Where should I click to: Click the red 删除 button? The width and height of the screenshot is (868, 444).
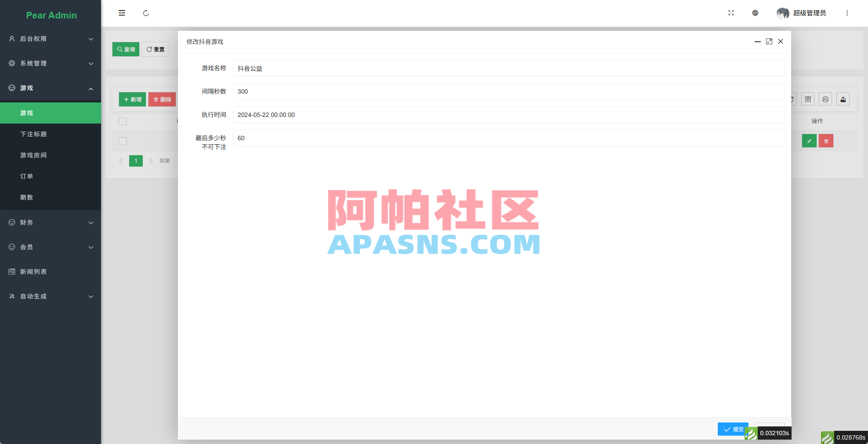pos(163,99)
